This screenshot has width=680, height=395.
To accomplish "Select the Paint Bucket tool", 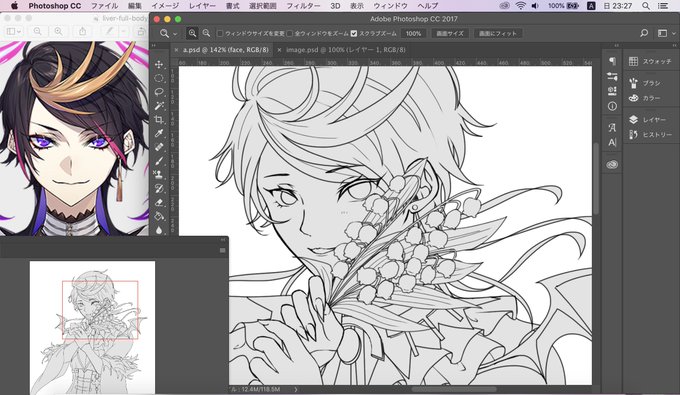I will 159,216.
